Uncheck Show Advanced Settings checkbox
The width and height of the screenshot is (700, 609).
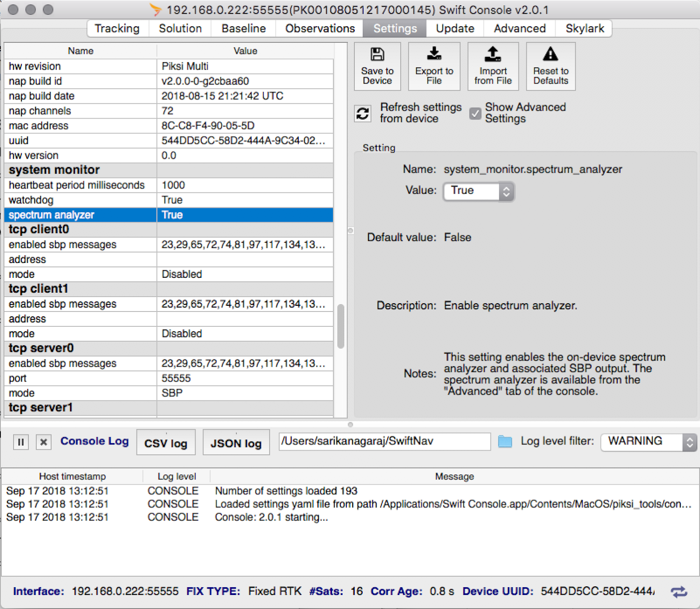point(475,113)
